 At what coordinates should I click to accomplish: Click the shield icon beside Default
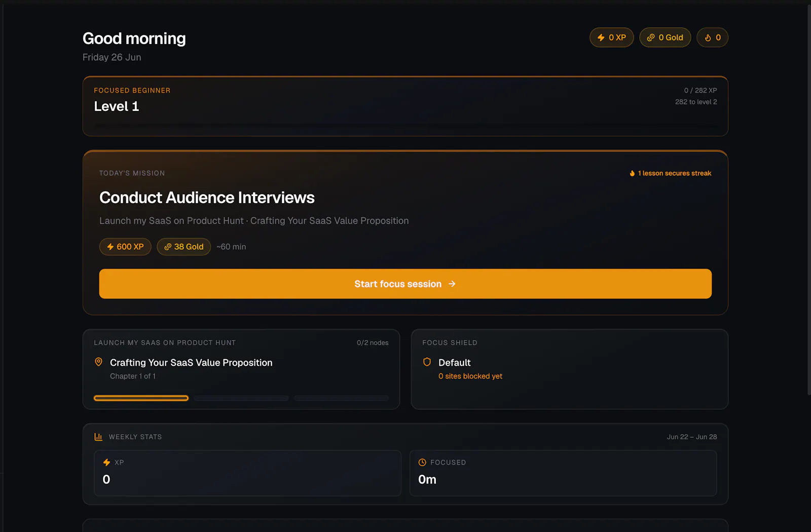click(x=427, y=362)
